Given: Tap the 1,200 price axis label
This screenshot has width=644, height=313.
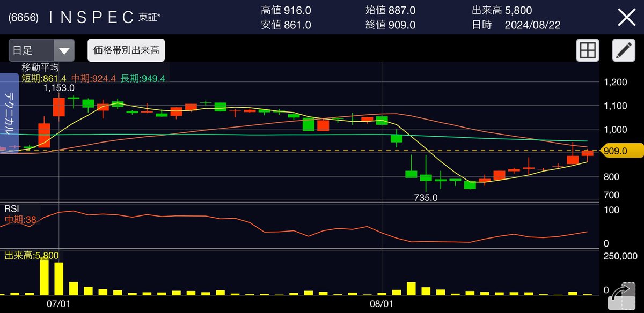Looking at the screenshot, I should (x=615, y=82).
